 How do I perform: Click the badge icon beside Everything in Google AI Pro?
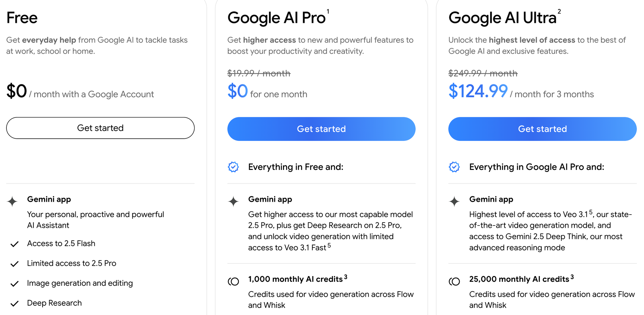click(455, 167)
